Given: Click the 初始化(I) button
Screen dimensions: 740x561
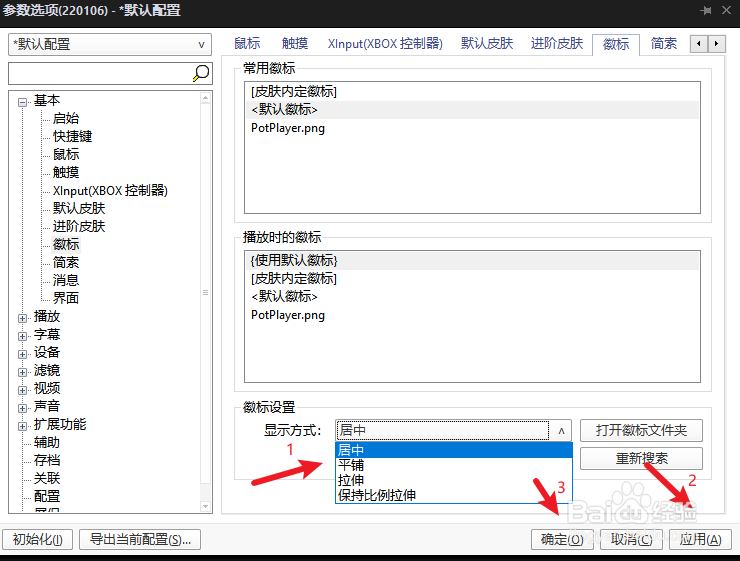Looking at the screenshot, I should click(38, 539).
